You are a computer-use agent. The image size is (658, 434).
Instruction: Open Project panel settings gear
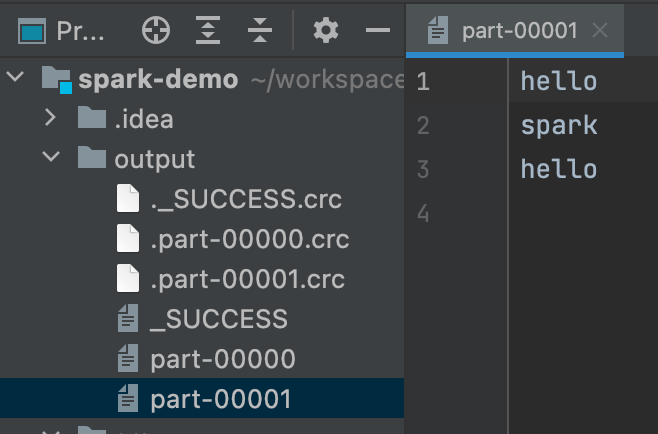pyautogui.click(x=326, y=31)
